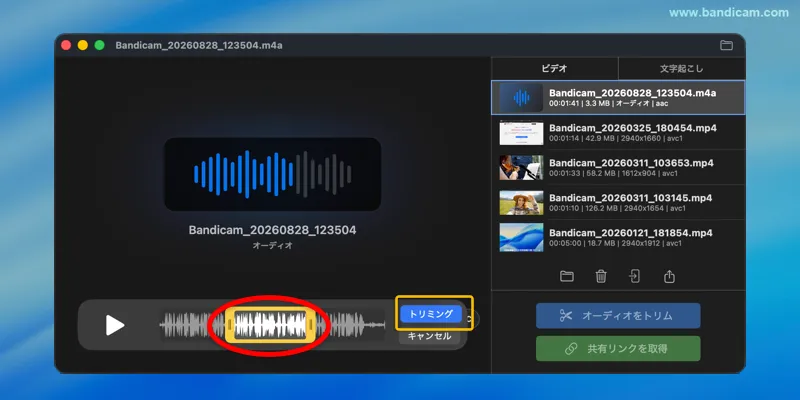Select Bandicam_20260311_103145.mp4 in the list
The height and width of the screenshot is (400, 800).
(618, 203)
